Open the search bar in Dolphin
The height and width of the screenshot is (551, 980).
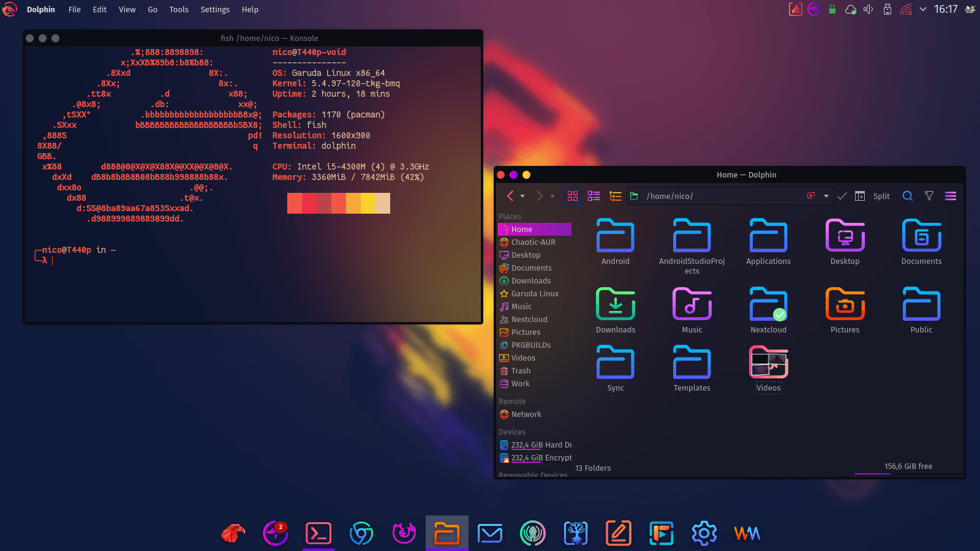coord(907,196)
